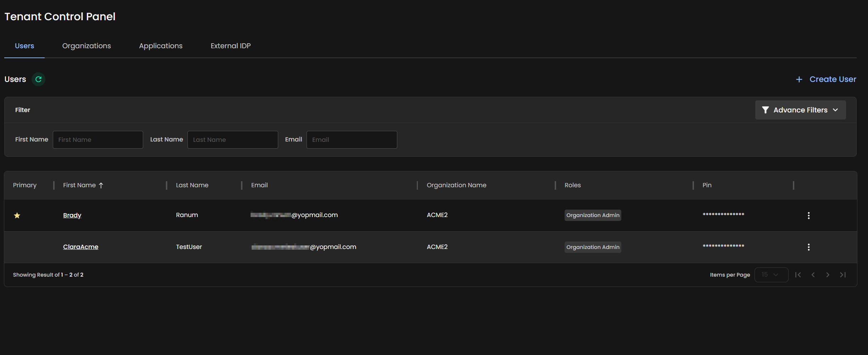Open the three-dot menu for ClaraAcme's row
868x355 pixels.
click(808, 247)
